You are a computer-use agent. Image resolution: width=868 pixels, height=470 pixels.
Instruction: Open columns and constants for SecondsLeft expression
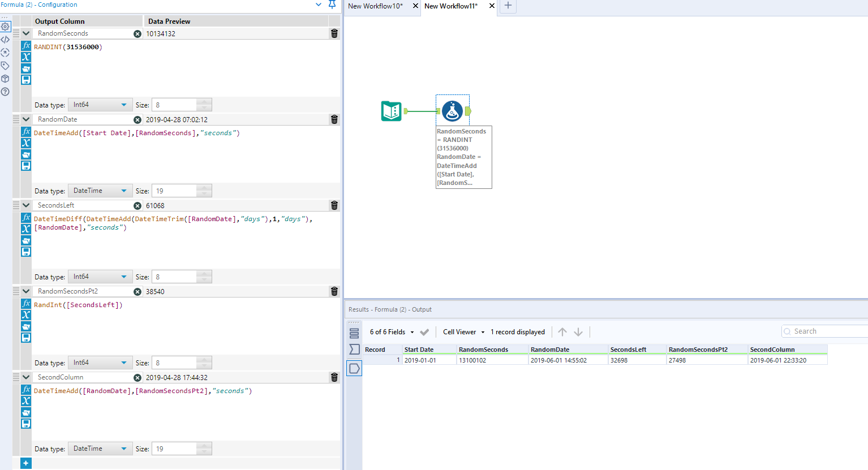coord(26,229)
